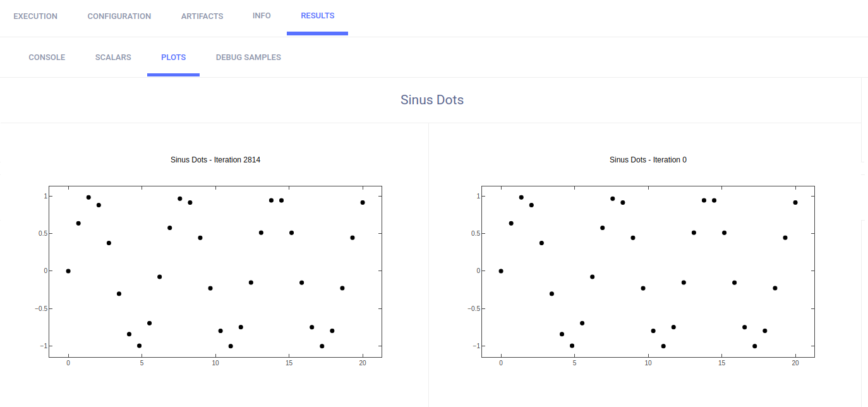This screenshot has height=407, width=868.
Task: Go to the Artifacts tab
Action: [x=202, y=16]
